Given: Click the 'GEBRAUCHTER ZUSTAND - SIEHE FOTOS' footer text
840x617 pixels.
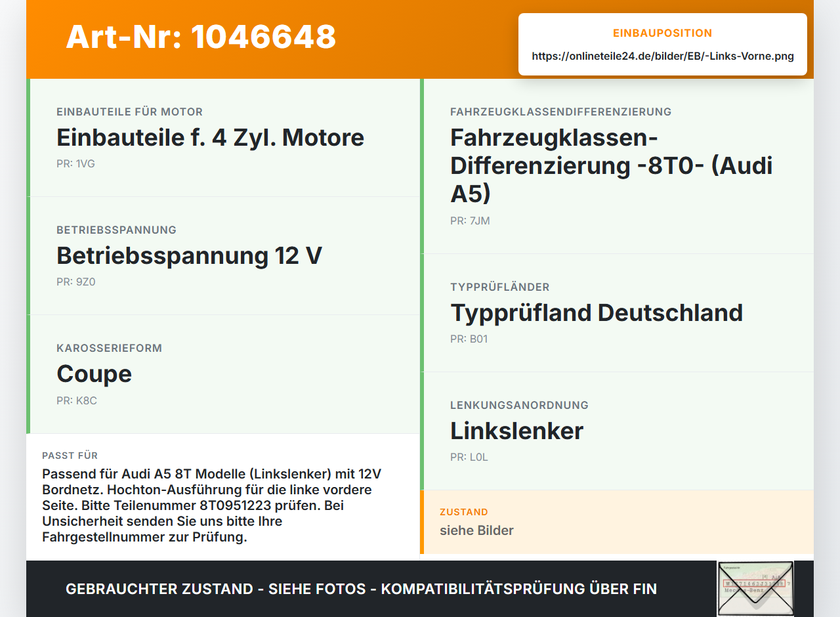Looking at the screenshot, I should [361, 589].
